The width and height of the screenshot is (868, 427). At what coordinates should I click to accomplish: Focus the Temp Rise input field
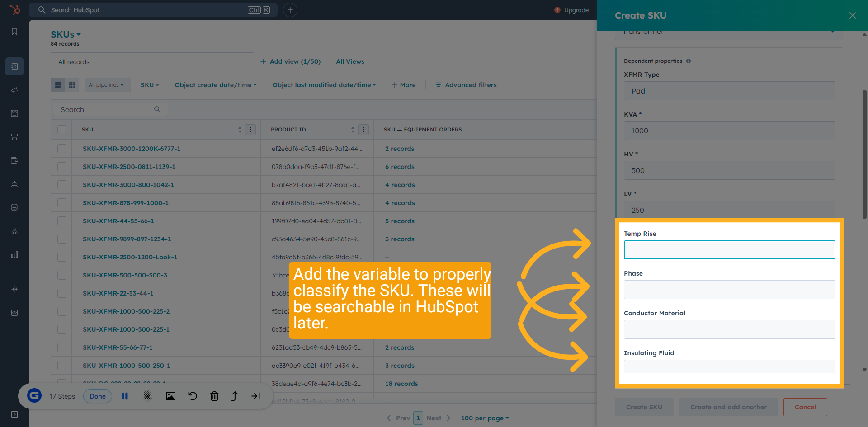pyautogui.click(x=729, y=250)
